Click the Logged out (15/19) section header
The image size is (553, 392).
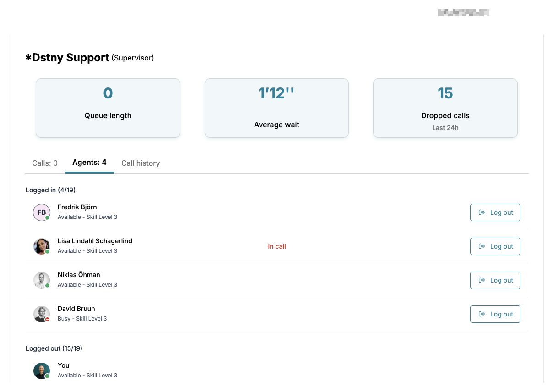pyautogui.click(x=54, y=348)
